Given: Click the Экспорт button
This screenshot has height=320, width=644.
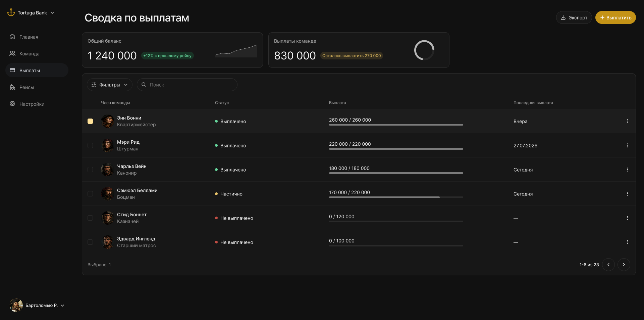Looking at the screenshot, I should (x=574, y=17).
